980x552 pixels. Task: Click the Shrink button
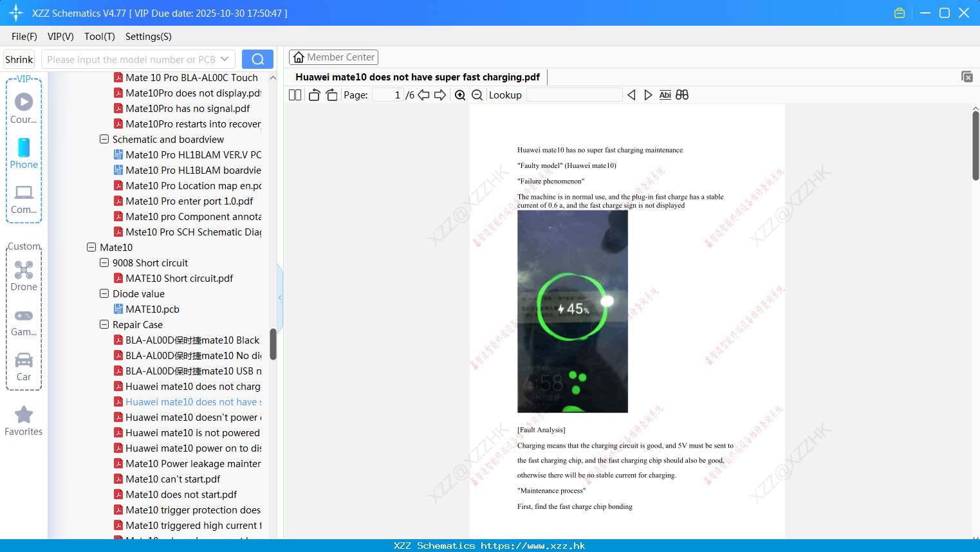click(19, 59)
